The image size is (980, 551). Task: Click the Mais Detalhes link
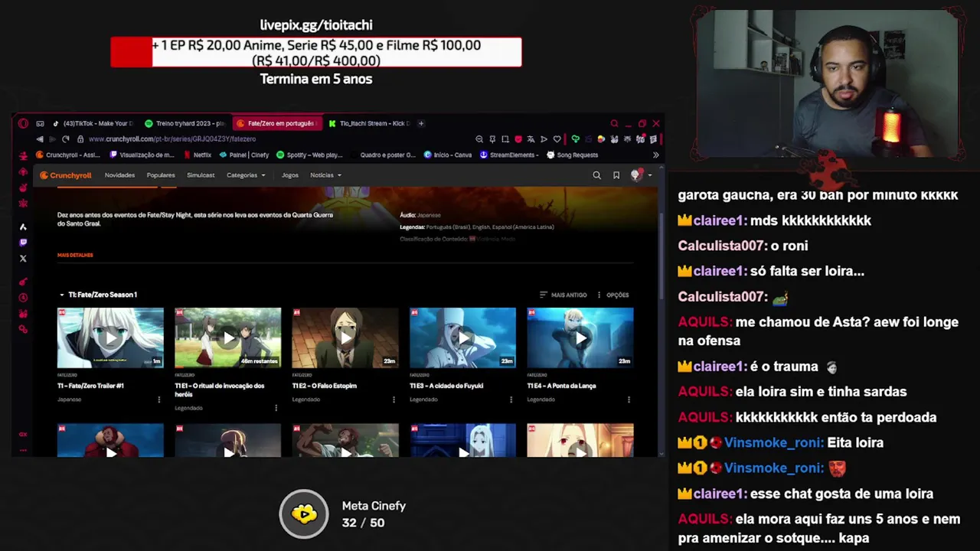(75, 255)
